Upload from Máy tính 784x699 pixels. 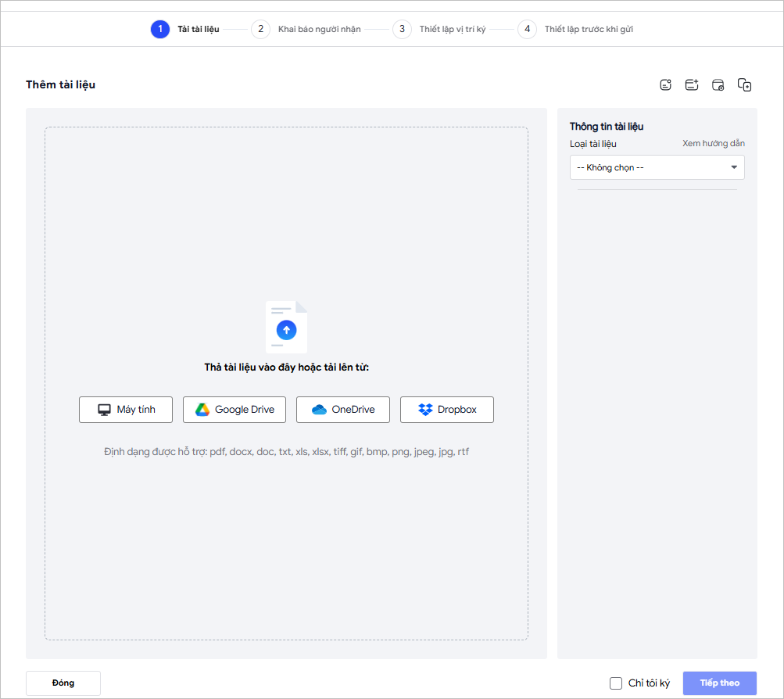pos(126,410)
